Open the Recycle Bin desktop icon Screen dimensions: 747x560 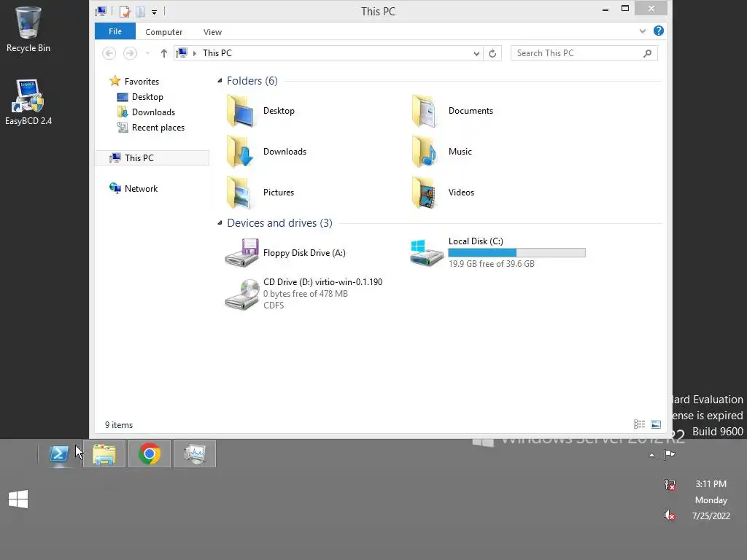point(28,28)
